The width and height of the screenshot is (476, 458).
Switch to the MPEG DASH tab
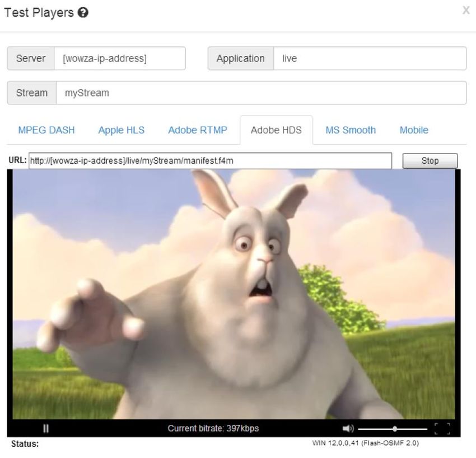coord(46,130)
